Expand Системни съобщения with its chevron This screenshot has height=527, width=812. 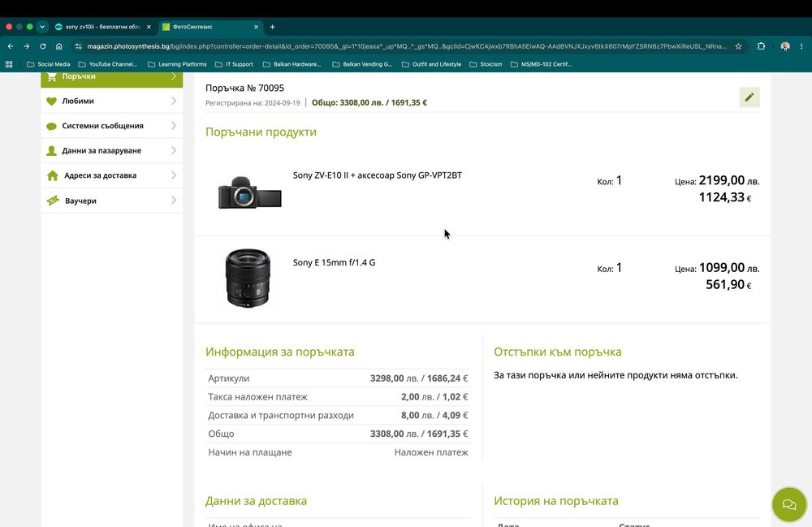tap(174, 126)
